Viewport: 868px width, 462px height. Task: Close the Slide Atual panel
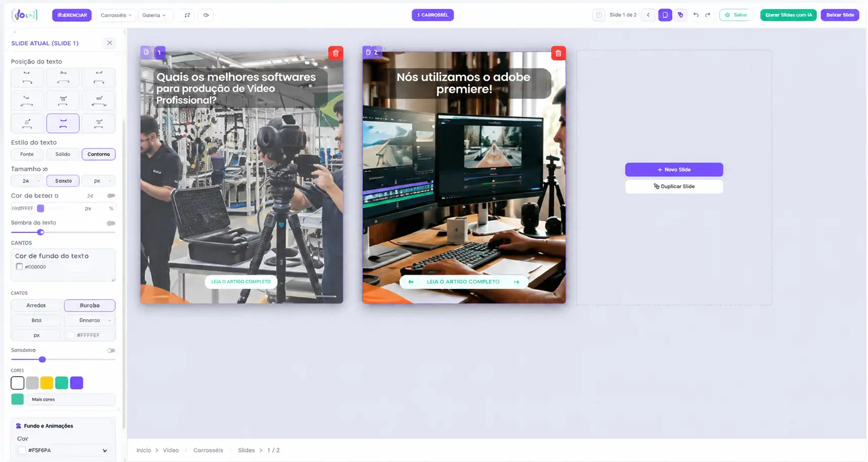click(110, 43)
